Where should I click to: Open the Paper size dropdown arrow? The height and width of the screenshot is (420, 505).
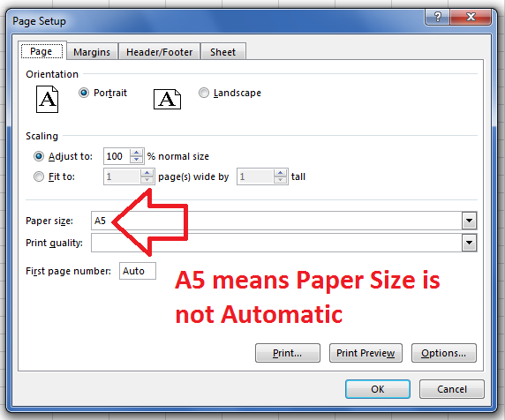(x=470, y=221)
